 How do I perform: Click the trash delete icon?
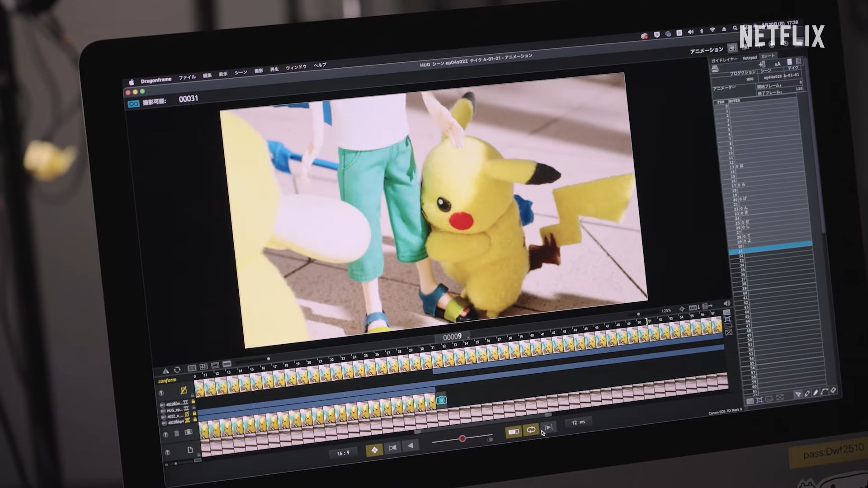[x=177, y=433]
